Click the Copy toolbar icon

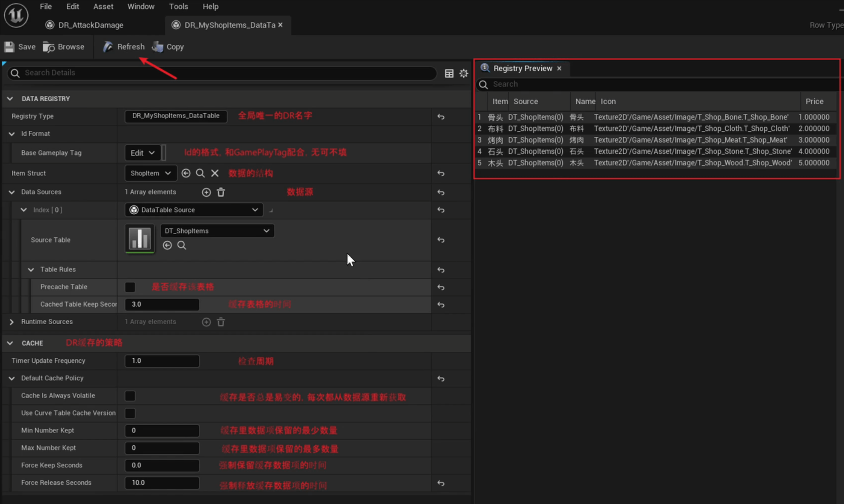tap(158, 47)
